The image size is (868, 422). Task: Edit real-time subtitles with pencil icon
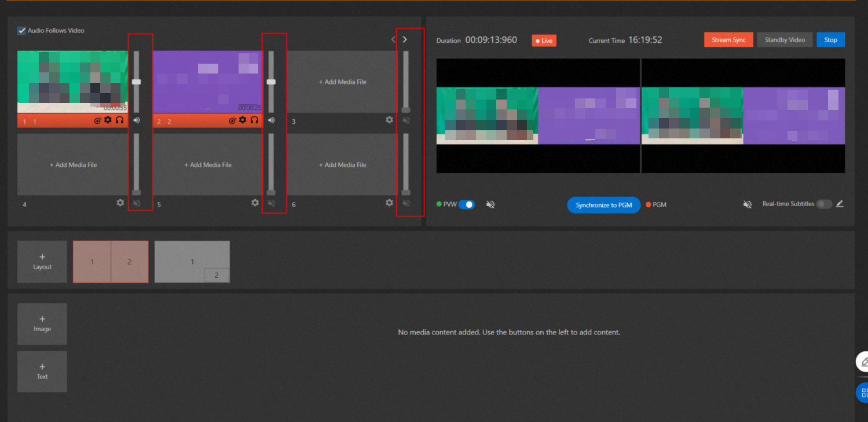840,204
